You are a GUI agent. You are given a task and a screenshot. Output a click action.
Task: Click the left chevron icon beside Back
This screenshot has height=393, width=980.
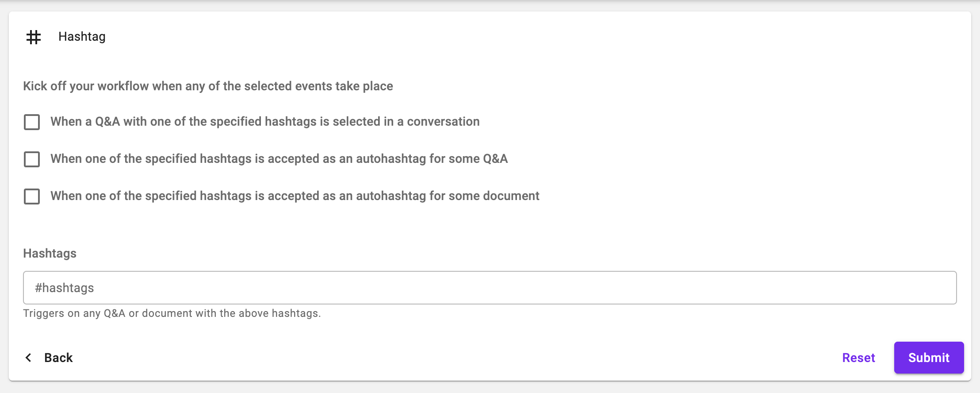click(x=29, y=358)
